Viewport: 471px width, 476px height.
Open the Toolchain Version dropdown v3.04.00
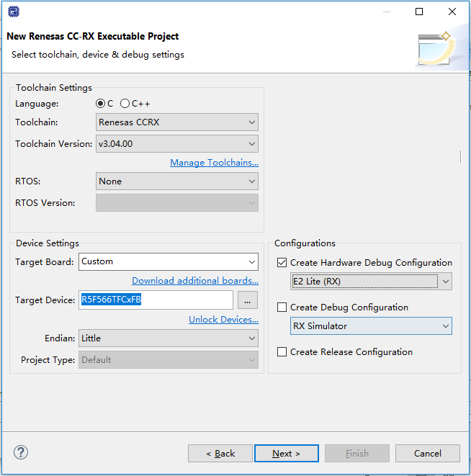point(177,143)
